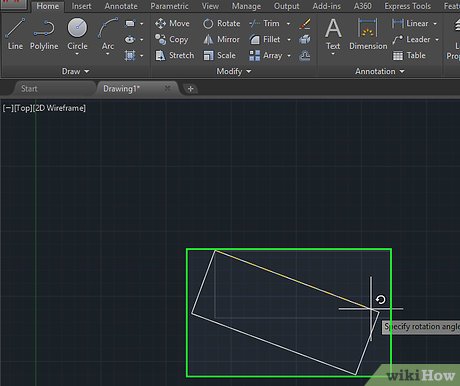Open the Output ribbon tab
This screenshot has width=460, height=386.
point(287,6)
